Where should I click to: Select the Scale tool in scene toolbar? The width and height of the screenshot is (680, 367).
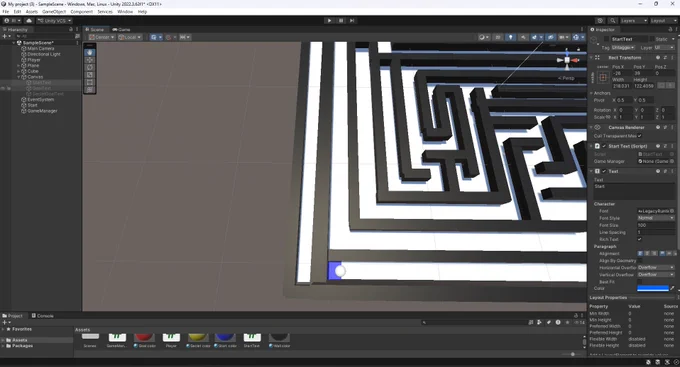pyautogui.click(x=90, y=75)
